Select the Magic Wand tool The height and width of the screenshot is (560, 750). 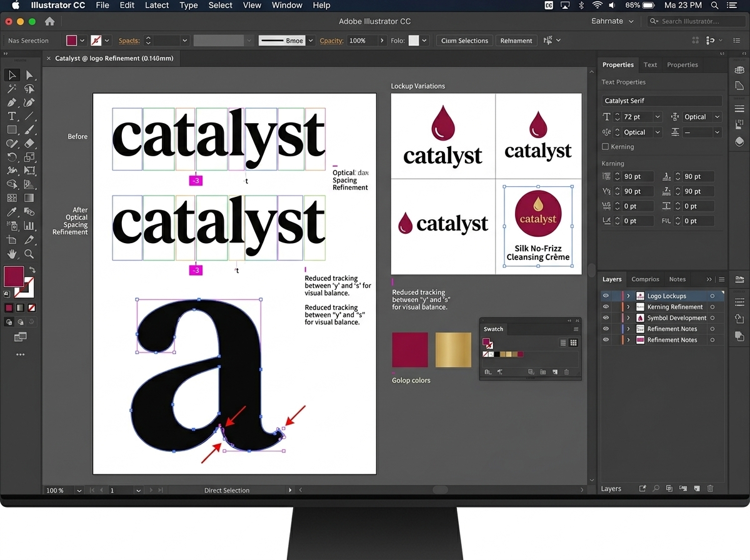point(12,89)
